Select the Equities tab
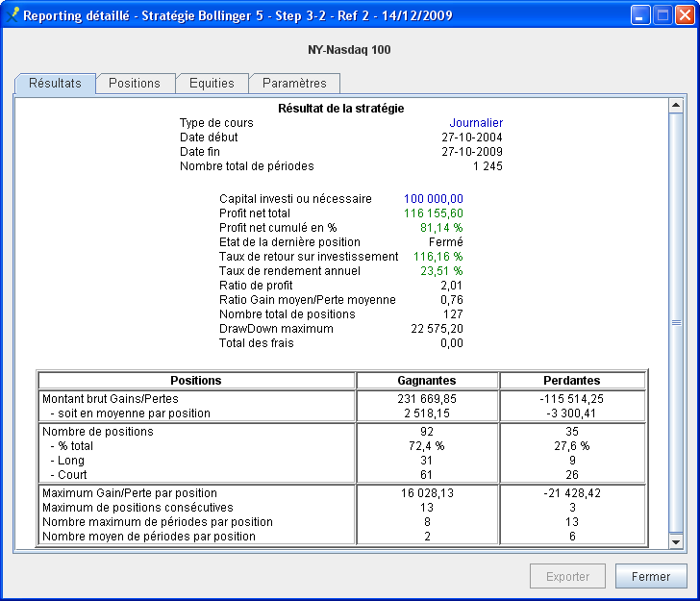 [x=212, y=84]
